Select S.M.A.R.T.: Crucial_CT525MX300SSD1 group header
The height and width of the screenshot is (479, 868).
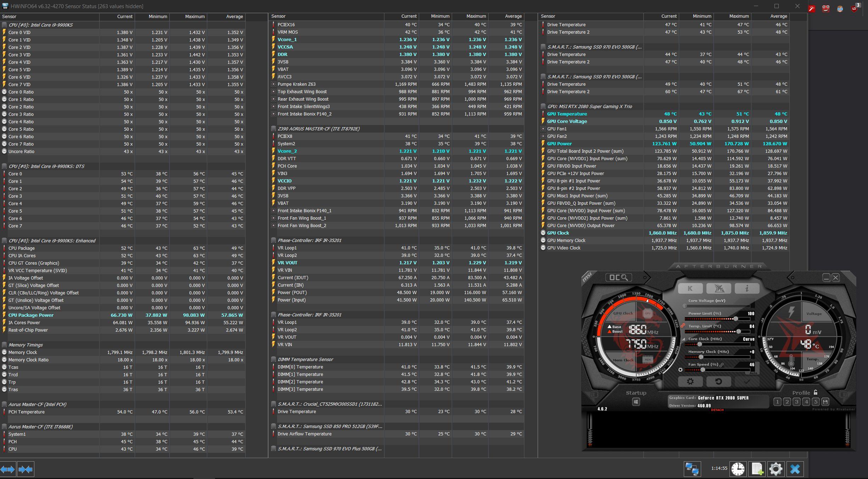point(330,404)
